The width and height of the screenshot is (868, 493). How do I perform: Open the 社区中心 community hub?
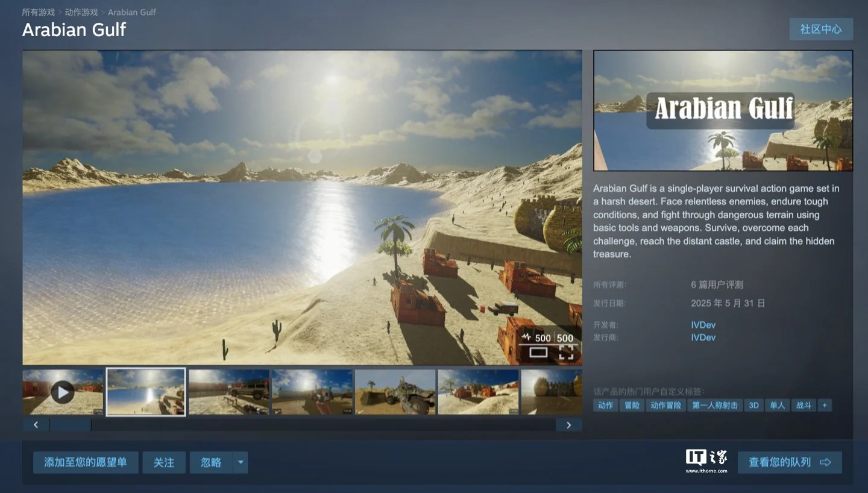tap(821, 29)
